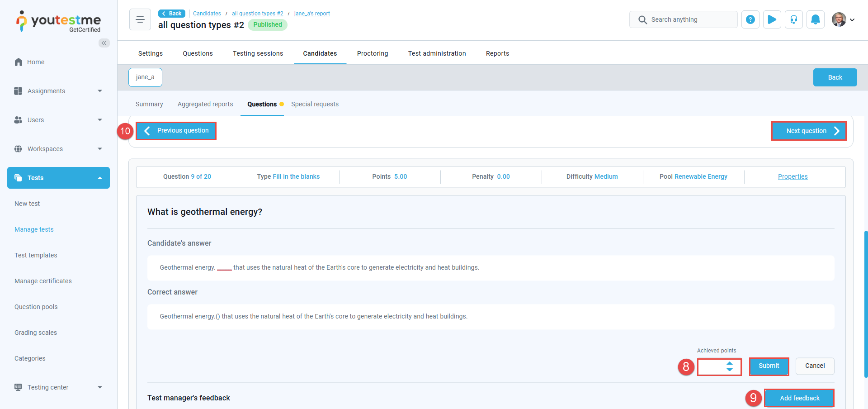Image resolution: width=868 pixels, height=409 pixels.
Task: Increase achieved points with up arrow
Action: click(x=730, y=363)
